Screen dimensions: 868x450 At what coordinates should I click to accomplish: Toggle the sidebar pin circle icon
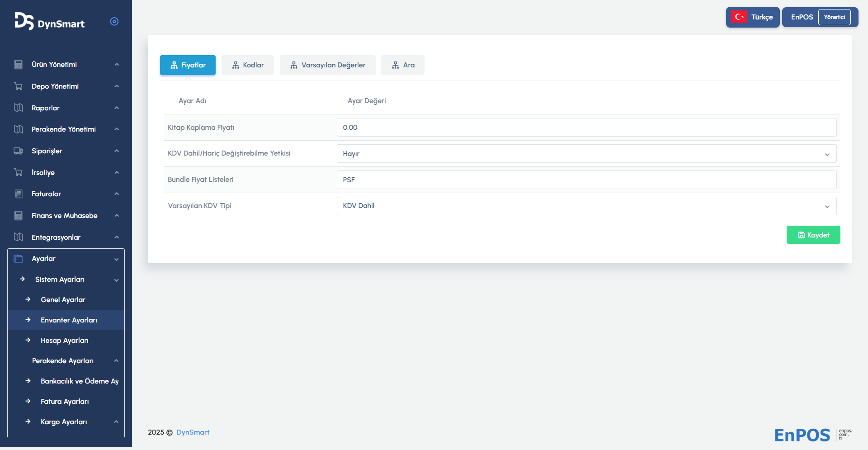pos(114,21)
